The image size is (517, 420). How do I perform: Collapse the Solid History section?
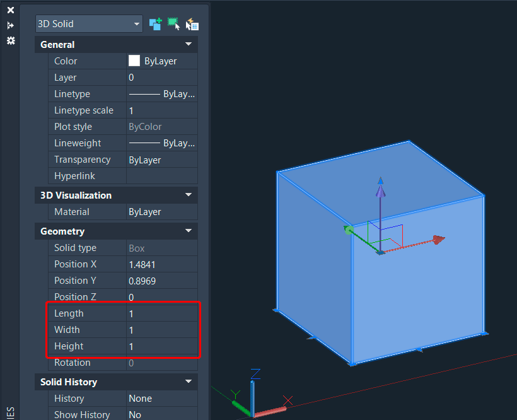pos(188,382)
